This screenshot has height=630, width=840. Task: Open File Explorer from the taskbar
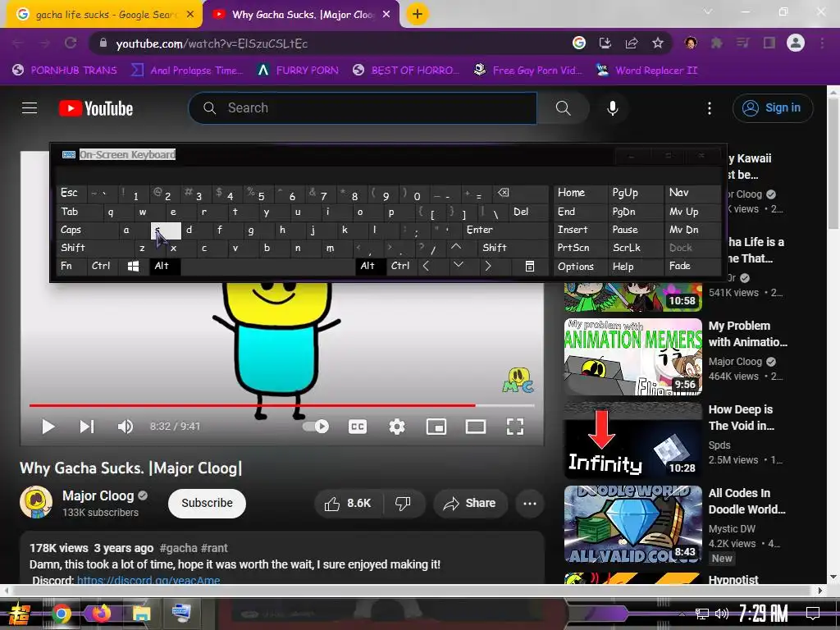coord(141,614)
